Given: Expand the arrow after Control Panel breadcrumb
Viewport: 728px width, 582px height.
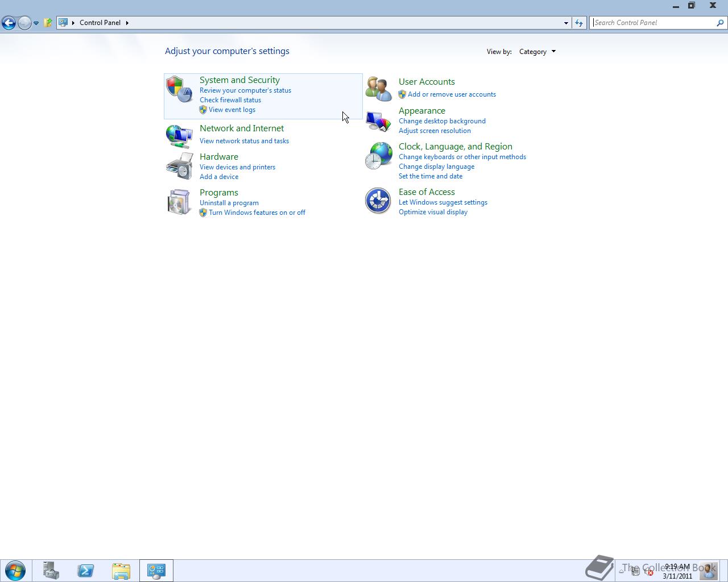Looking at the screenshot, I should point(127,23).
